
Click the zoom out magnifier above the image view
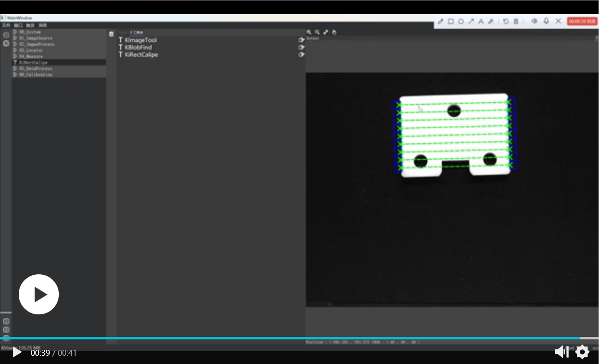(317, 32)
